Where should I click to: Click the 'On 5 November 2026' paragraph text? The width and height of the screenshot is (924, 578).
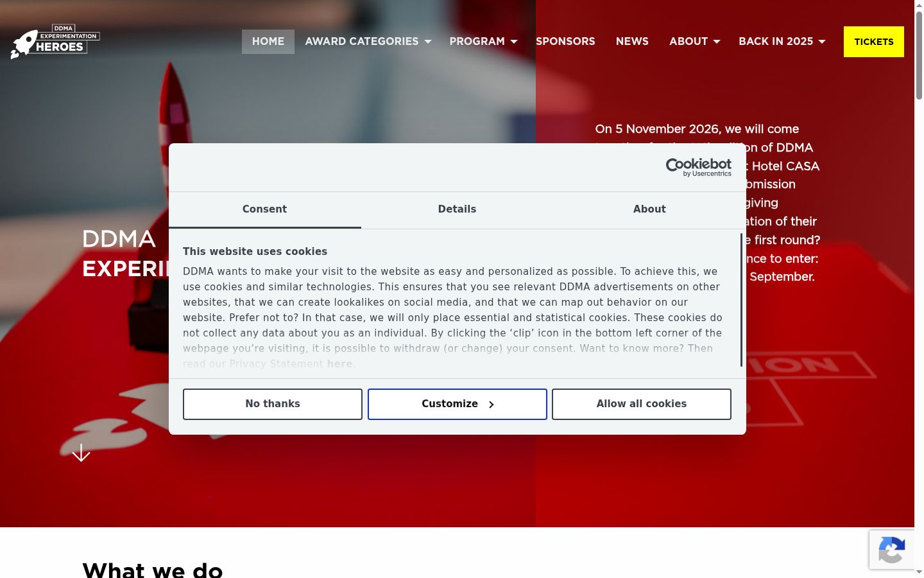707,203
